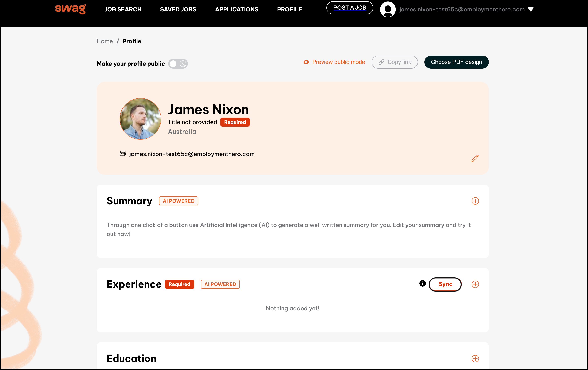The height and width of the screenshot is (370, 588).
Task: Click the Summary heading
Action: 129,201
